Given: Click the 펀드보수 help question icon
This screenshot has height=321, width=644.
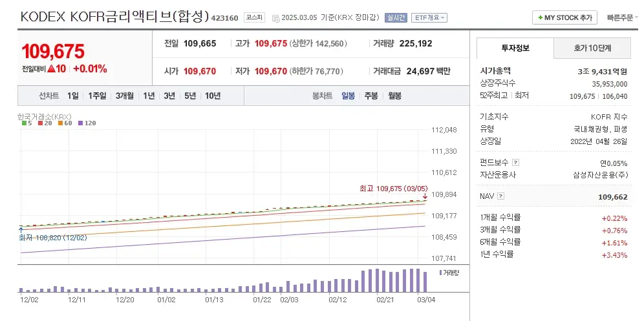Looking at the screenshot, I should click(x=515, y=163).
